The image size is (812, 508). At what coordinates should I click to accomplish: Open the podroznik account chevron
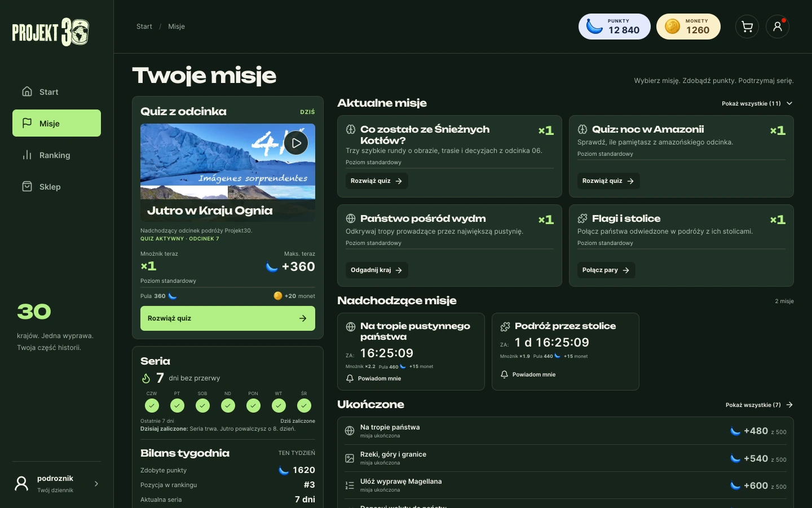[x=96, y=484]
